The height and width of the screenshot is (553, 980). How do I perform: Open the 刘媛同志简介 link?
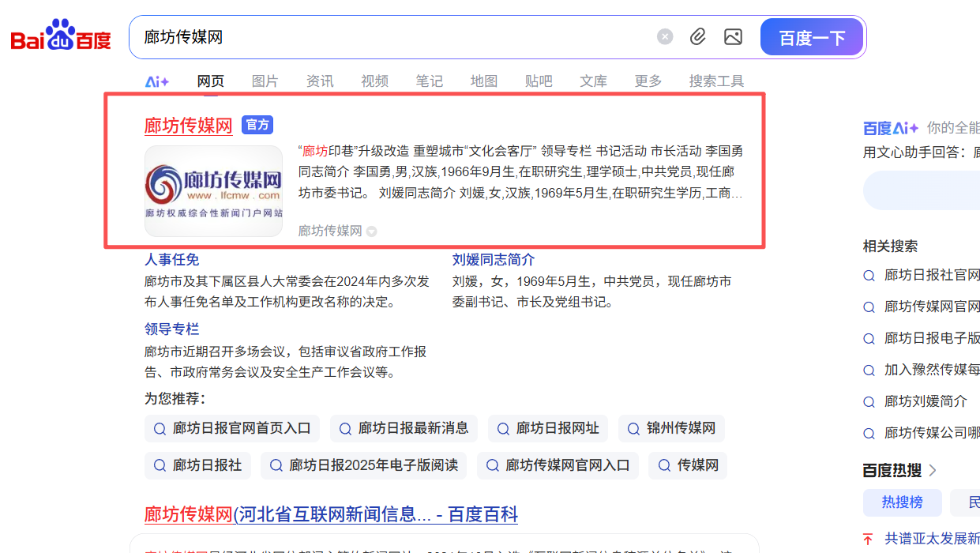point(493,259)
